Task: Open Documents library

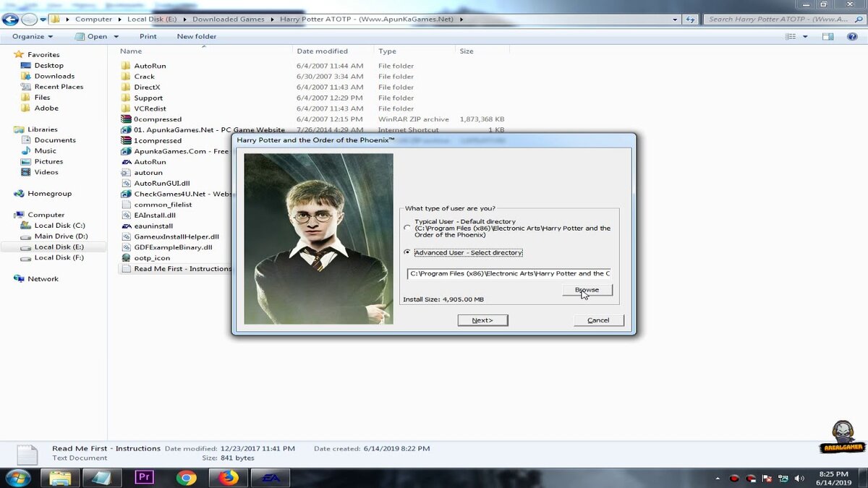Action: (x=55, y=140)
